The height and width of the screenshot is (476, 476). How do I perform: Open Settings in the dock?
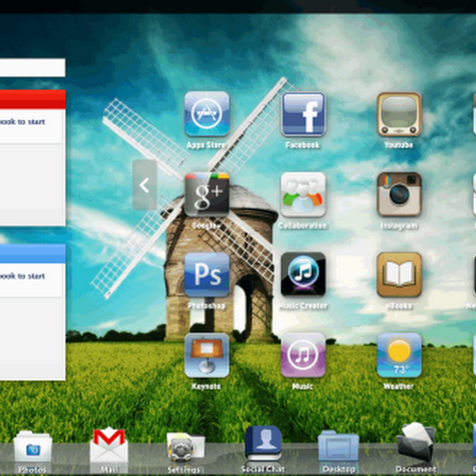186,447
